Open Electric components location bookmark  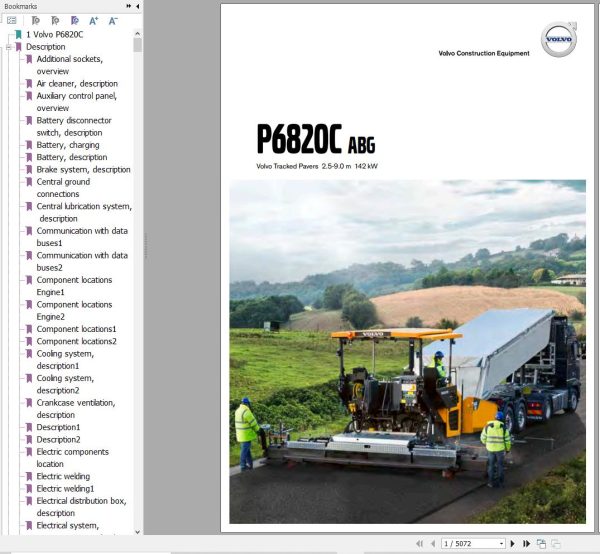click(72, 458)
